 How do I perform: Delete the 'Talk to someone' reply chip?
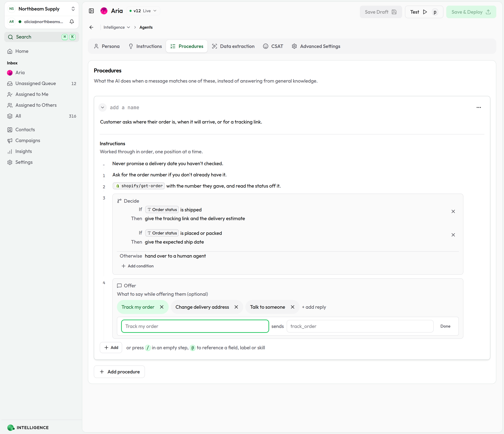[292, 307]
